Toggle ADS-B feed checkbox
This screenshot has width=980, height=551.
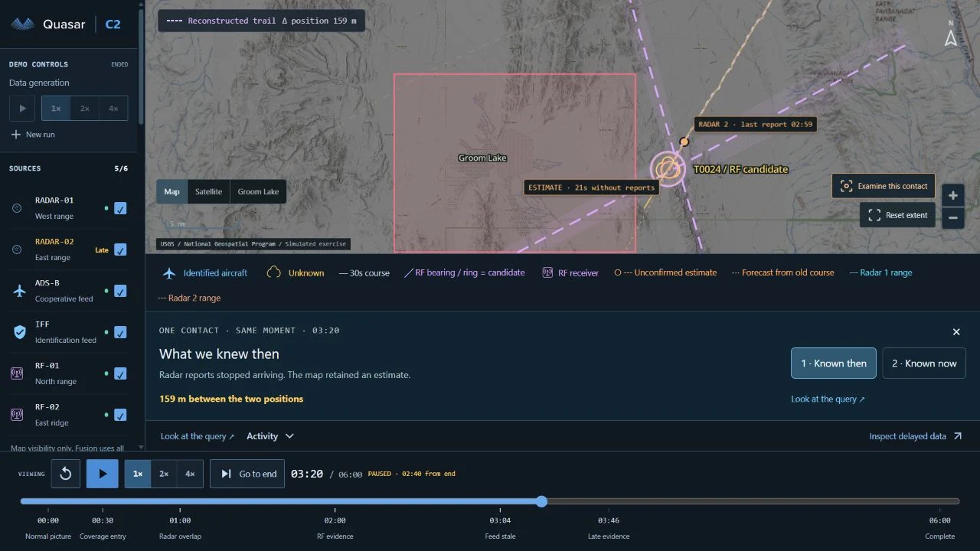120,291
